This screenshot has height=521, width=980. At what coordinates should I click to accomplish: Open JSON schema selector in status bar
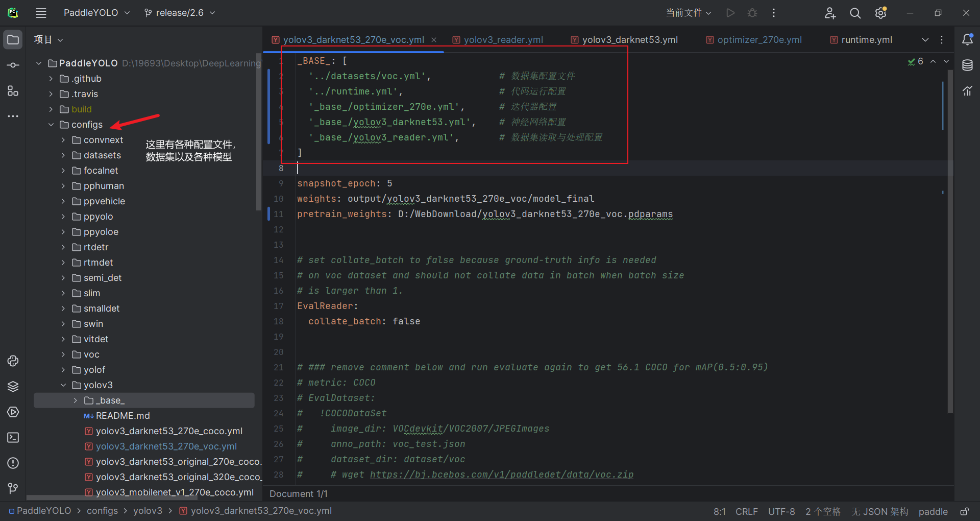(x=879, y=511)
